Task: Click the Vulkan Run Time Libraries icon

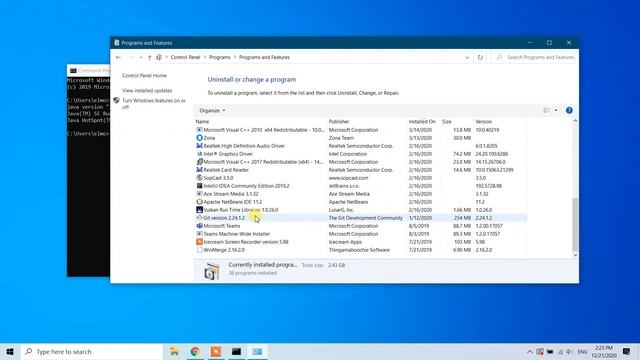Action: click(x=199, y=210)
